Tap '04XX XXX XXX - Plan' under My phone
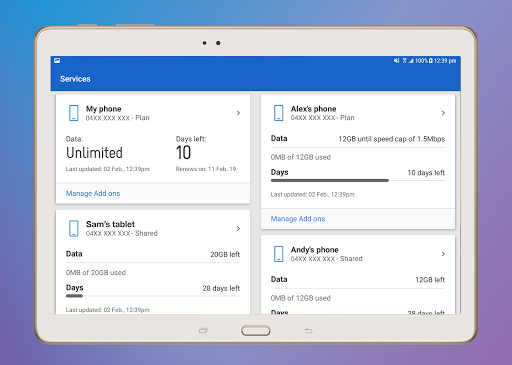 coord(118,118)
